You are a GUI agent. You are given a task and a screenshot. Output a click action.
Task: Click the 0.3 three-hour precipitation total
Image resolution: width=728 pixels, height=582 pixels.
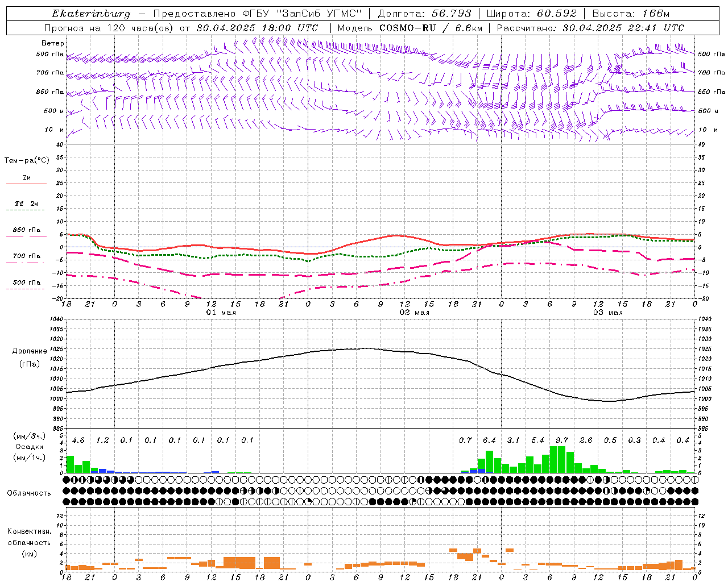(x=634, y=440)
